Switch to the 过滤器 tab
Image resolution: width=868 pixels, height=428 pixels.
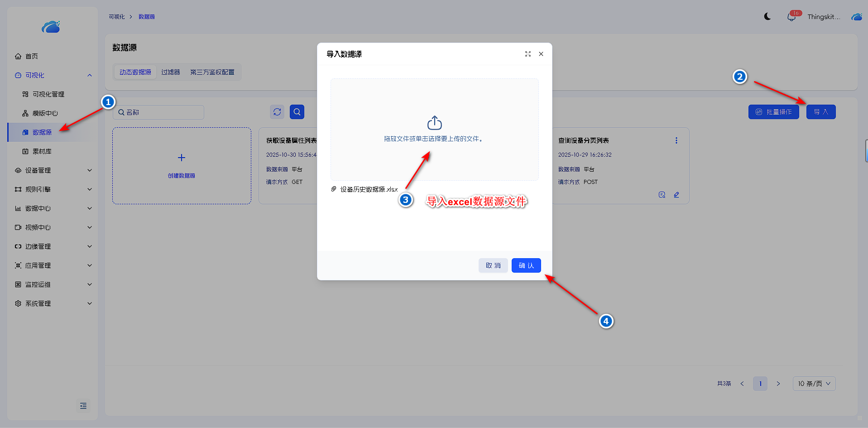[x=171, y=72]
